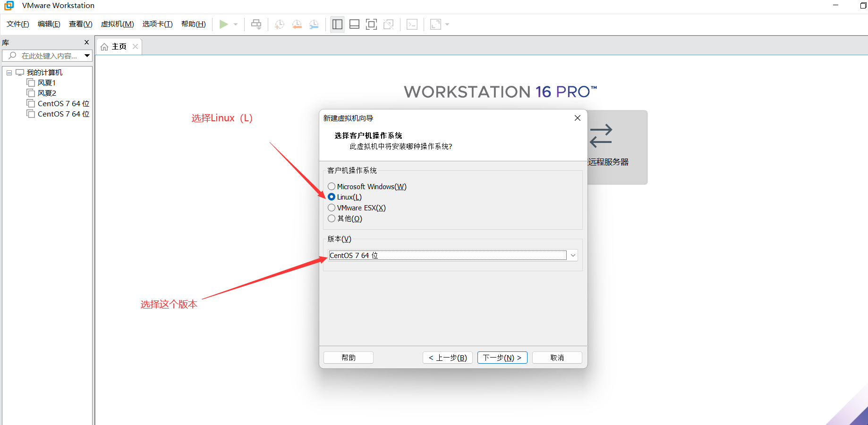Screen dimensions: 868x425
Task: Open the 查看(V) menu
Action: [81, 24]
